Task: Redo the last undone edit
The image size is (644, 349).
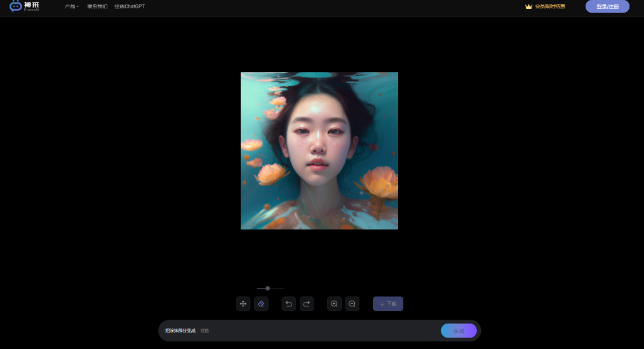Action: pyautogui.click(x=307, y=304)
